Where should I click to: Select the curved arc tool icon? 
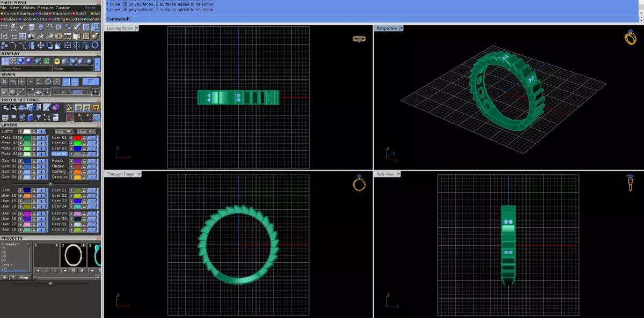[13, 46]
